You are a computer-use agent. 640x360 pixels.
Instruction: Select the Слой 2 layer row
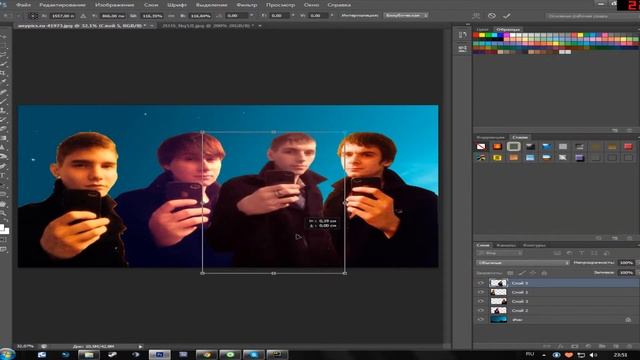(x=556, y=310)
